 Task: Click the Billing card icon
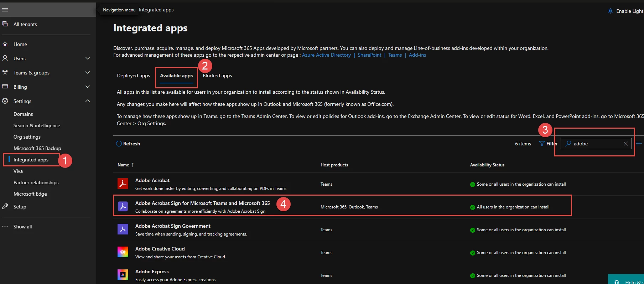coord(5,87)
